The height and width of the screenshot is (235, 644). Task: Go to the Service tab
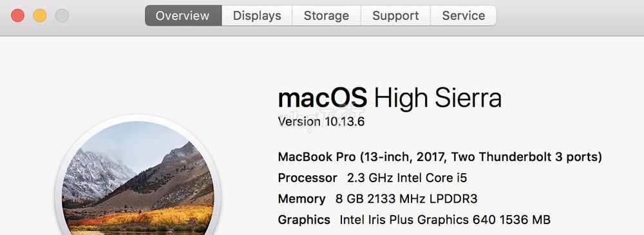463,15
